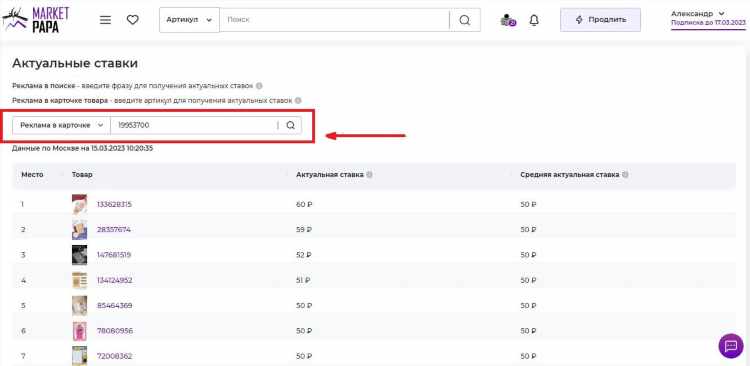The width and height of the screenshot is (750, 366).
Task: Info icon next to Средняя актуальная ставка
Action: pyautogui.click(x=625, y=175)
